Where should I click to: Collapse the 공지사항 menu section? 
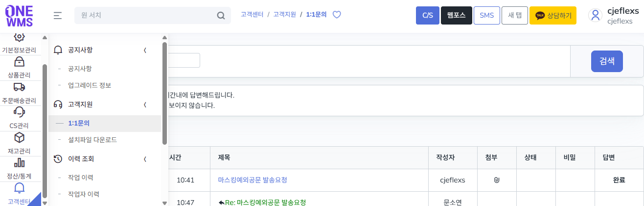click(x=145, y=50)
